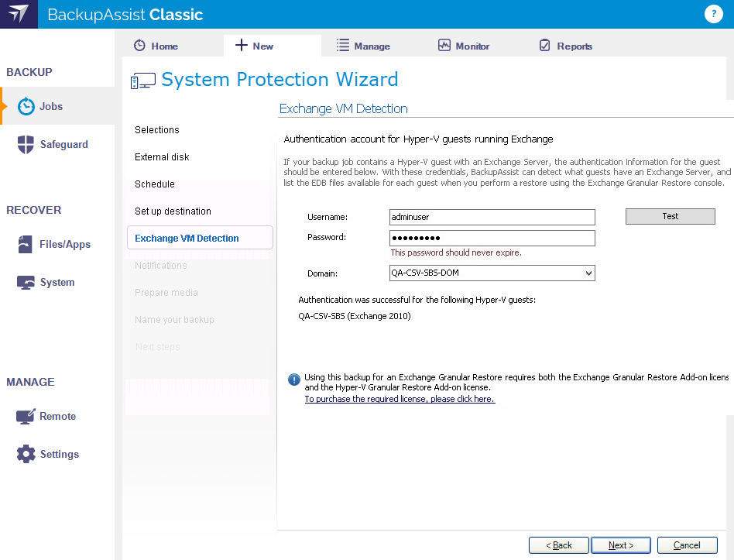
Task: Click the Remote monitor icon
Action: tap(26, 416)
